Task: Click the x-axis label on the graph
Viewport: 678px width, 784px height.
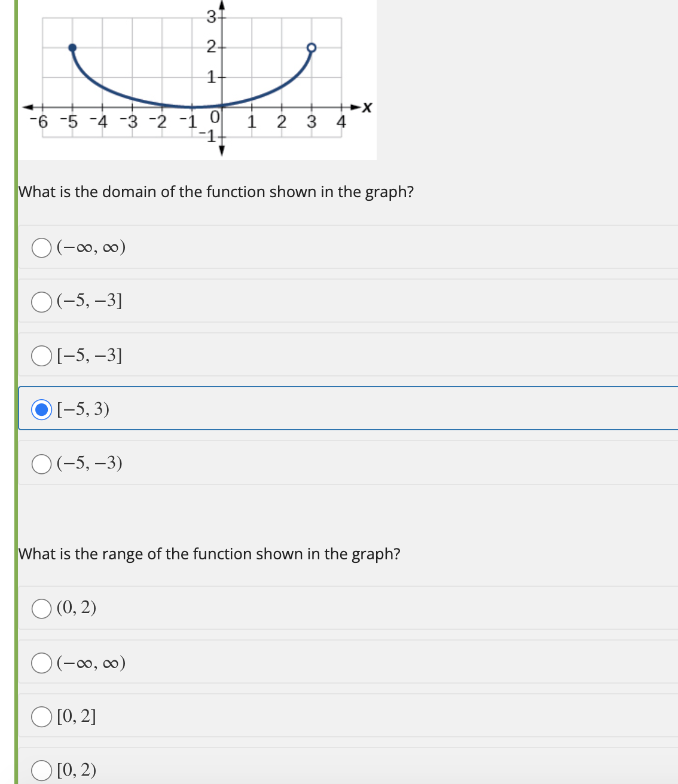Action: [366, 108]
